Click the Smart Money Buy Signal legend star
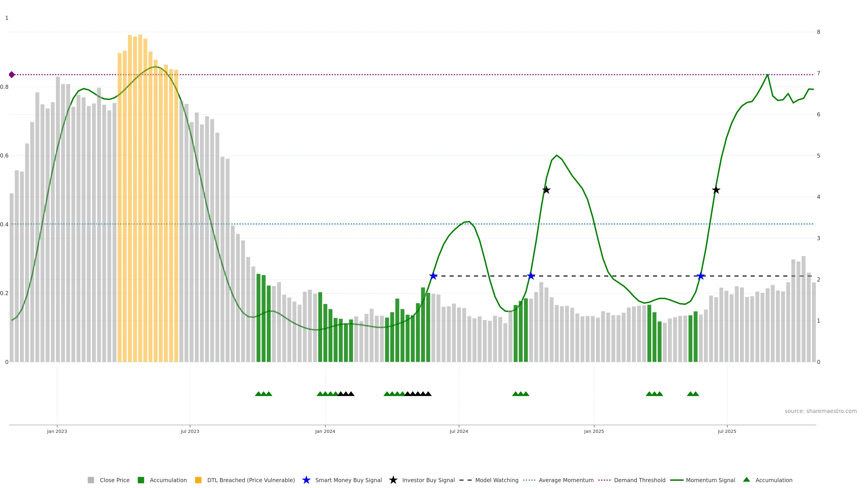The image size is (868, 488). click(306, 480)
